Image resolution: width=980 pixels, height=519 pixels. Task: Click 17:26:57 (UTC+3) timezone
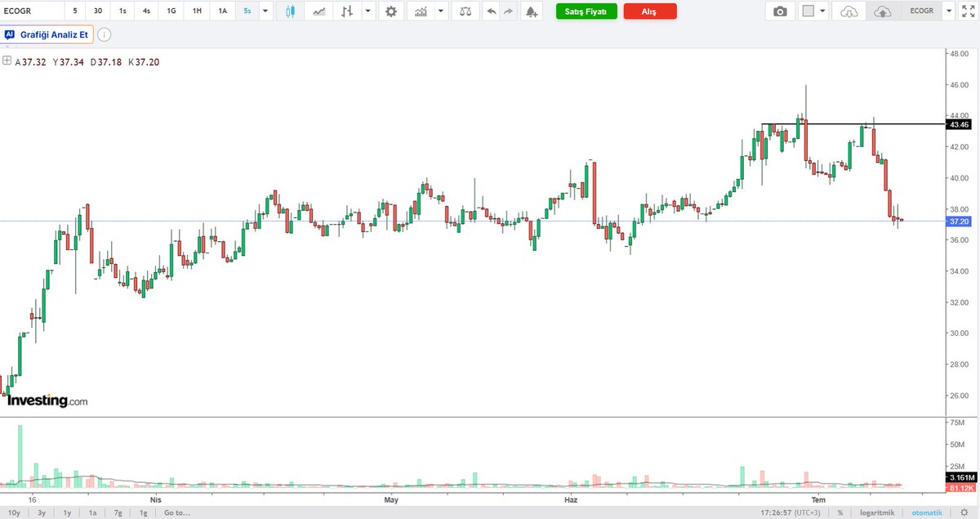[791, 512]
